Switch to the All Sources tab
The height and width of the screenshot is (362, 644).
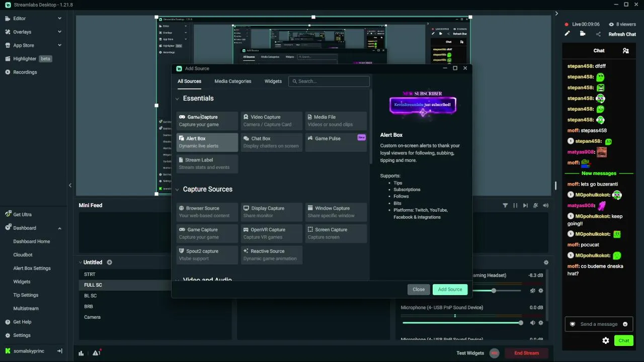point(189,81)
